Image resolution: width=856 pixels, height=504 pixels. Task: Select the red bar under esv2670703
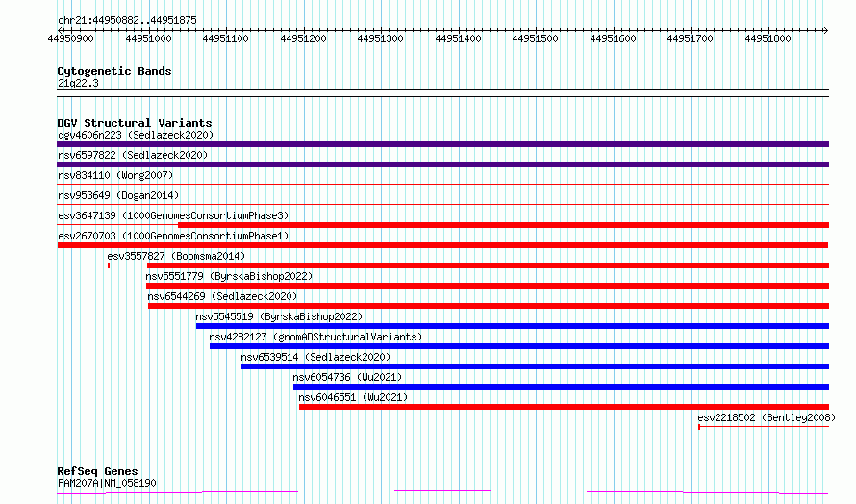[x=442, y=245]
